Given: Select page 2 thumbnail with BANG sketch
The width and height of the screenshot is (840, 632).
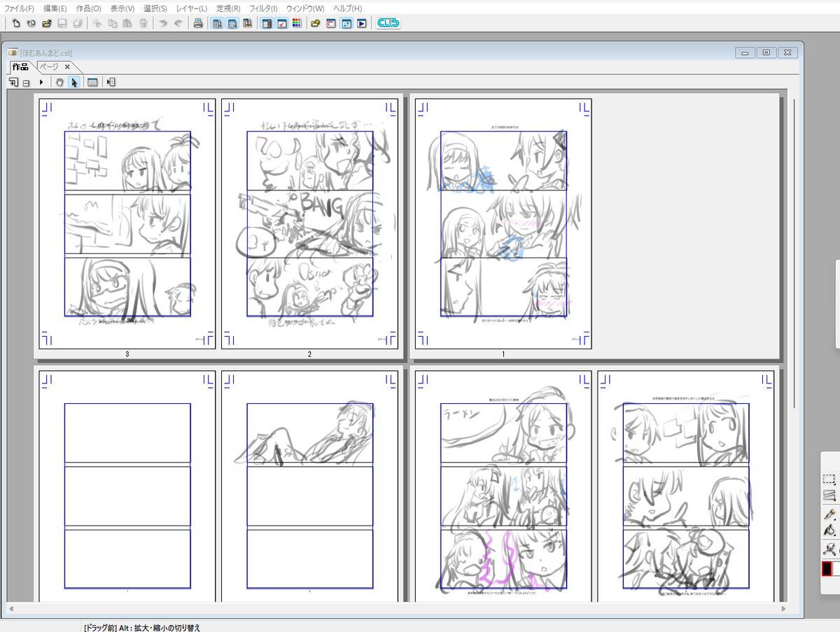Looking at the screenshot, I should tap(309, 223).
